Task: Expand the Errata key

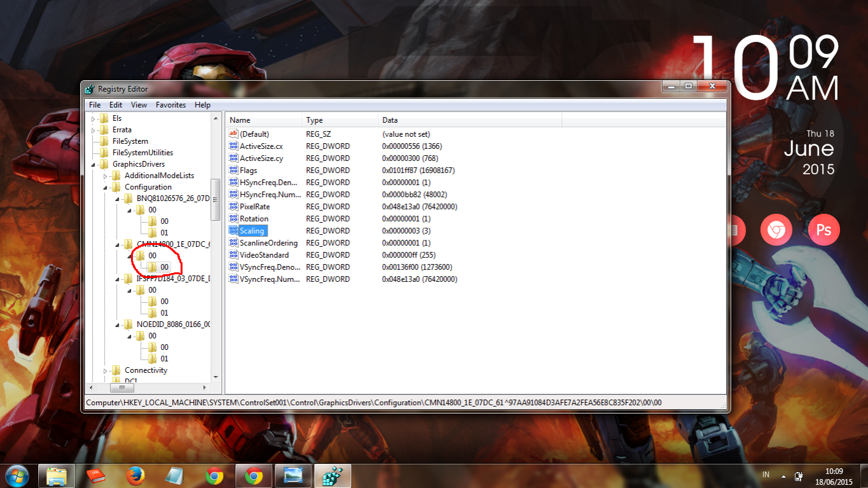Action: pos(93,130)
